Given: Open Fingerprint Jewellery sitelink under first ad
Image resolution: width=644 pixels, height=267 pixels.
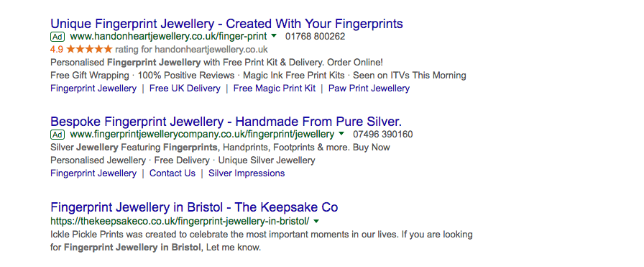Looking at the screenshot, I should (93, 89).
